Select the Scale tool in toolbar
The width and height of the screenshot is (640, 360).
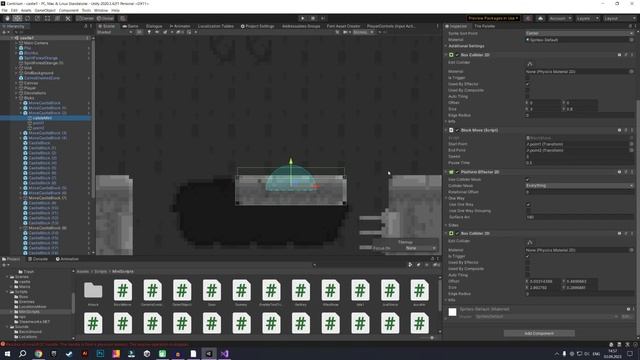[x=38, y=18]
